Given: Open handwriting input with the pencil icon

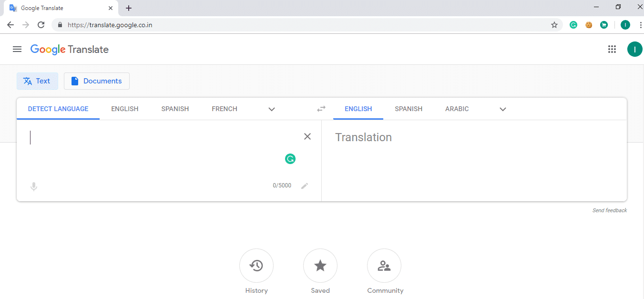Looking at the screenshot, I should (x=305, y=186).
